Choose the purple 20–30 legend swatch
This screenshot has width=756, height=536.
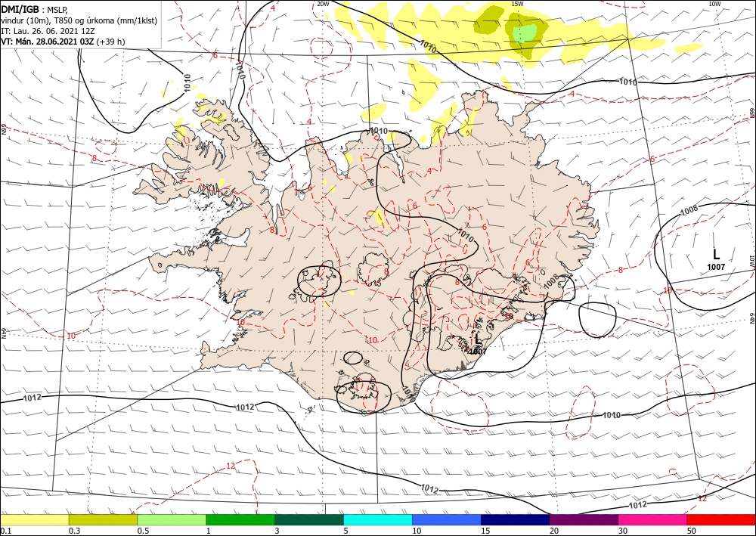584,519
